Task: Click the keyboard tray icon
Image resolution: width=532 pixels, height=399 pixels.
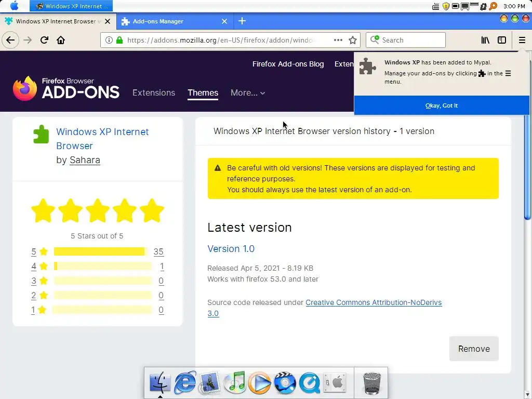Action: pyautogui.click(x=436, y=6)
